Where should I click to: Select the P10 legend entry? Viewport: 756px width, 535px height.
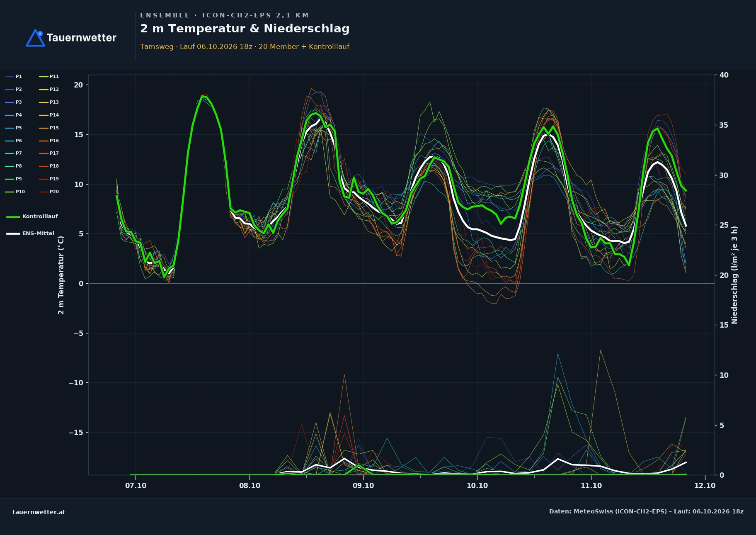point(15,192)
